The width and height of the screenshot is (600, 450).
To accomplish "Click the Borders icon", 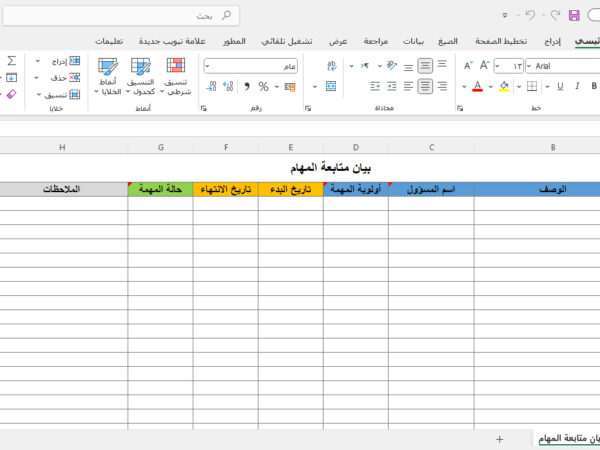I will click(532, 86).
